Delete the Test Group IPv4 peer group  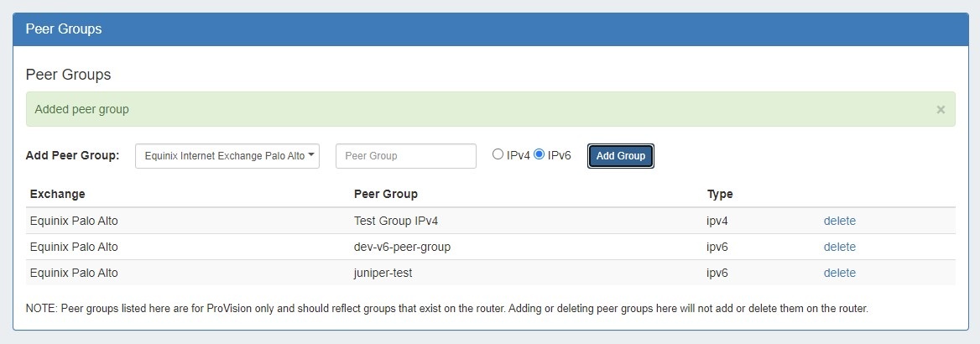pyautogui.click(x=839, y=221)
